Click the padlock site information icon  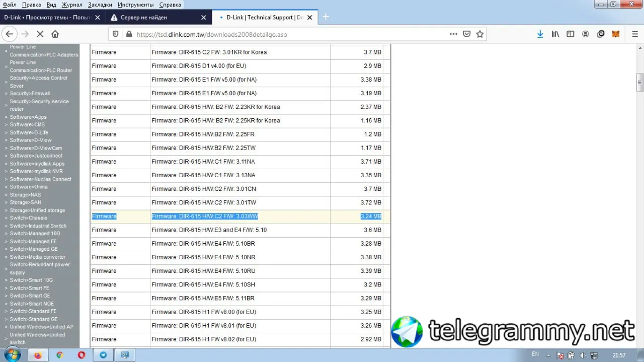coord(129,34)
